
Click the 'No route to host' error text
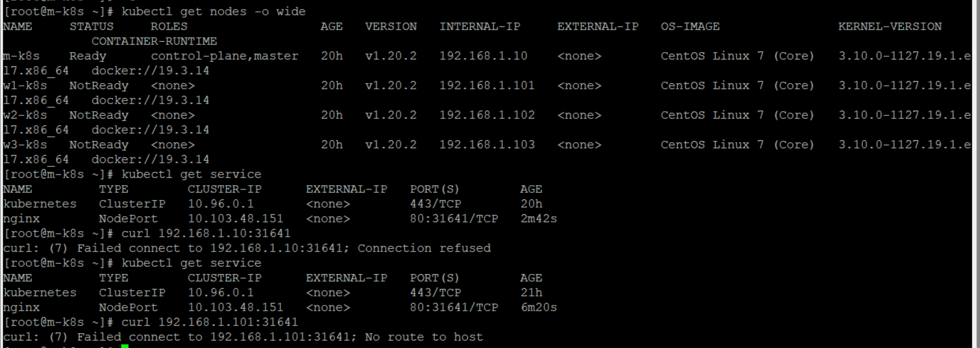click(x=424, y=337)
